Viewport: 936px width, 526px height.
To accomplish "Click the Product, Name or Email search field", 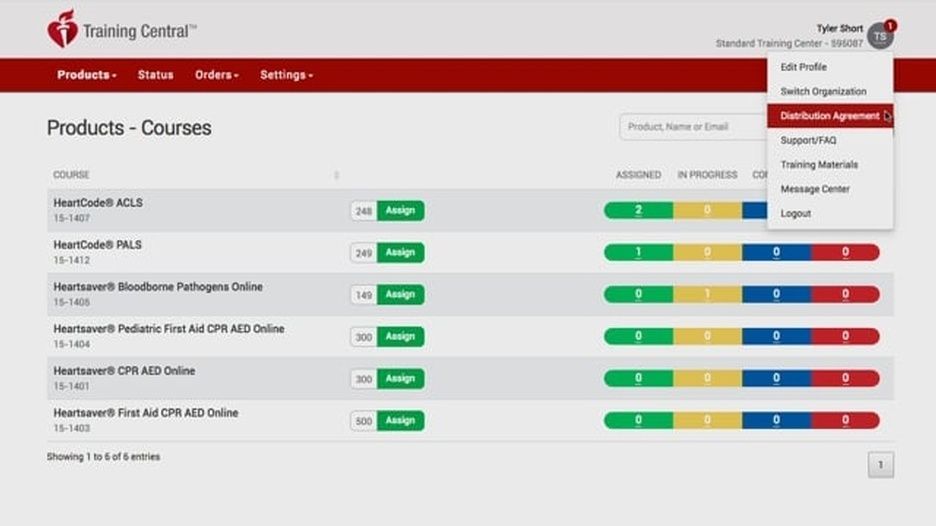I will click(694, 127).
